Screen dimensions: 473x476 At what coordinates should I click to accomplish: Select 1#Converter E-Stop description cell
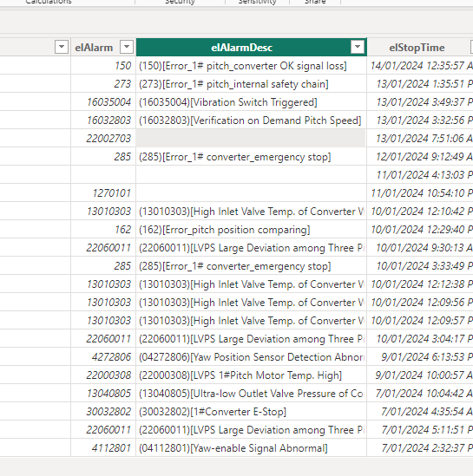coord(251,412)
